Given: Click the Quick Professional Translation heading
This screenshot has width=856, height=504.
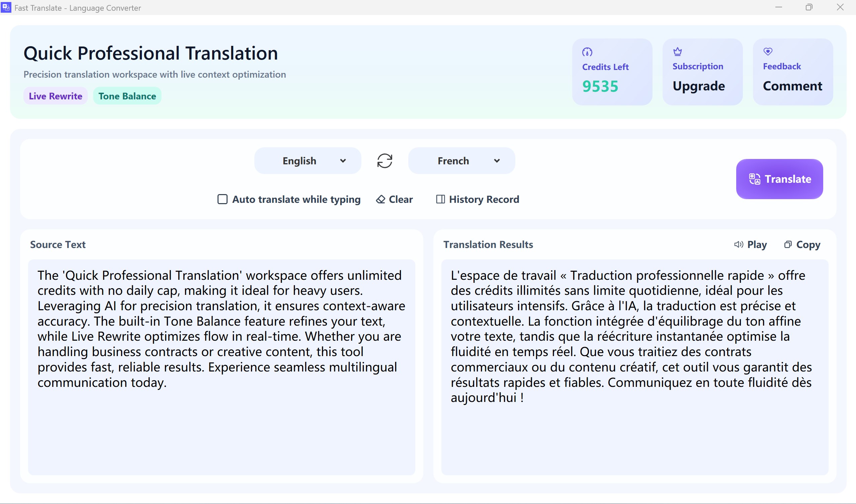Looking at the screenshot, I should coord(151,53).
